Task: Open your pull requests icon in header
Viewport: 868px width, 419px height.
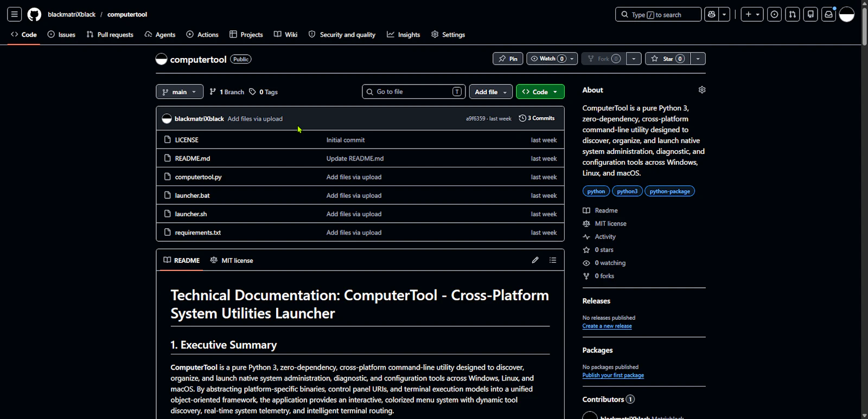Action: pos(793,15)
